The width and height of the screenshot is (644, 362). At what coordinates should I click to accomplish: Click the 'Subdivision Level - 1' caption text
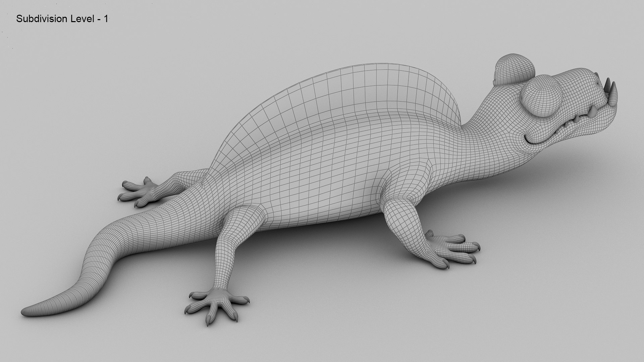click(x=62, y=19)
